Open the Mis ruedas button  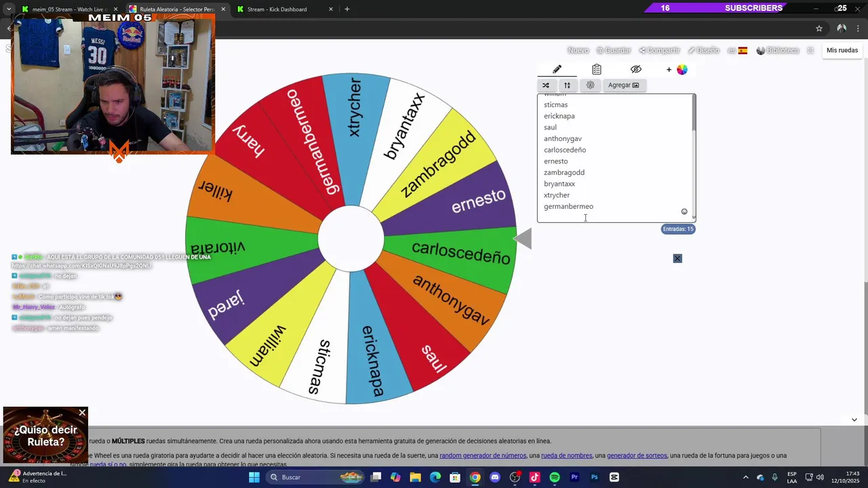[842, 50]
